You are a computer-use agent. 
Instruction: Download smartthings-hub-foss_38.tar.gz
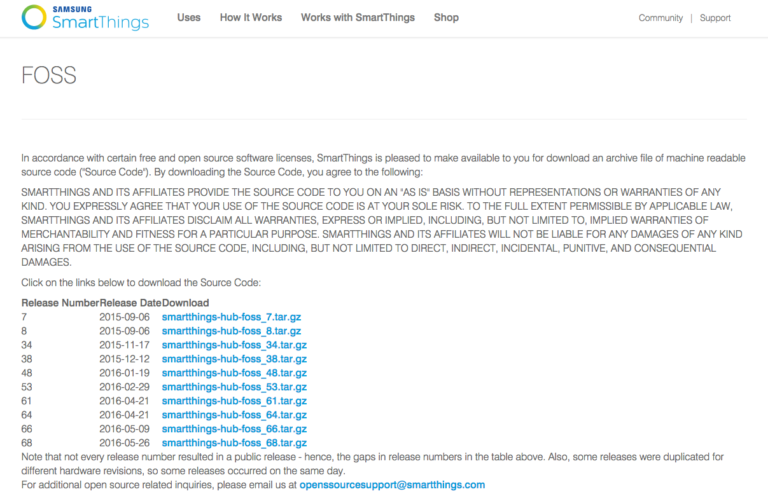click(234, 359)
